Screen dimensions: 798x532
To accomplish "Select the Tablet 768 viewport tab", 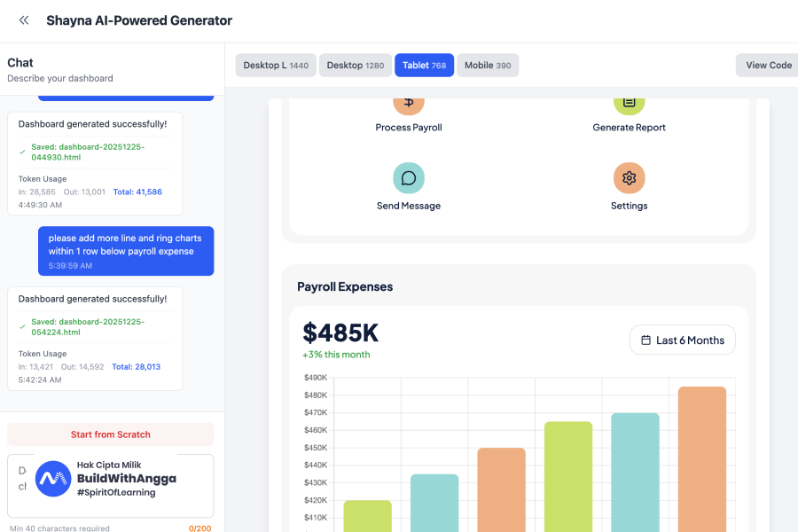I will click(424, 66).
